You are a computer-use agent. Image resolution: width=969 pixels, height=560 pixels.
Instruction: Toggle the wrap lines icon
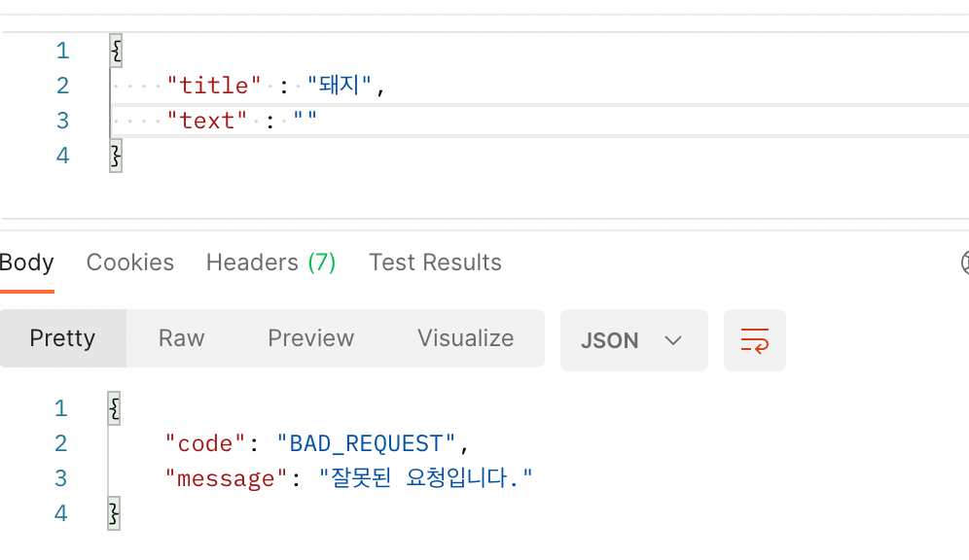[x=755, y=340]
